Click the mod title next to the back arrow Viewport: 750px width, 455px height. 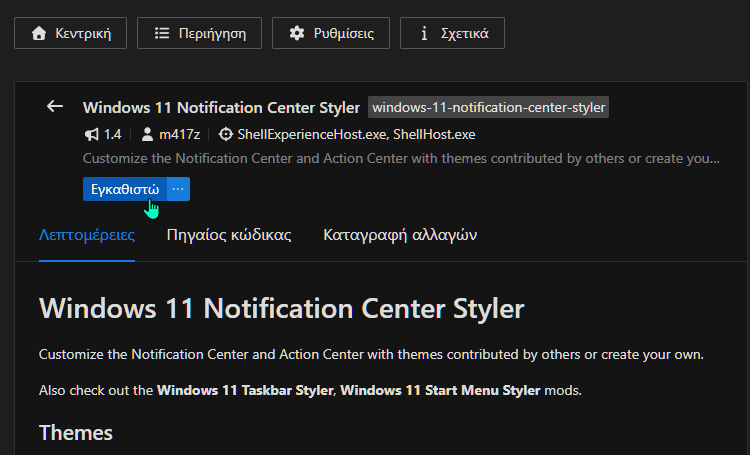[221, 108]
